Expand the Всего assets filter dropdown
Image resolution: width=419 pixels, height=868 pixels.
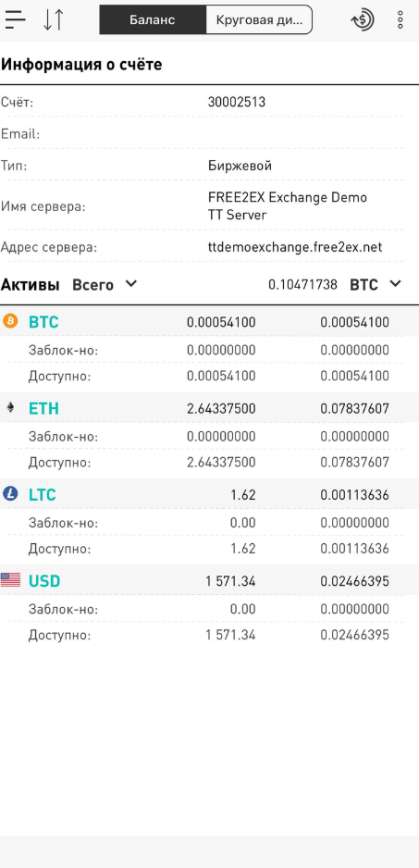[105, 285]
